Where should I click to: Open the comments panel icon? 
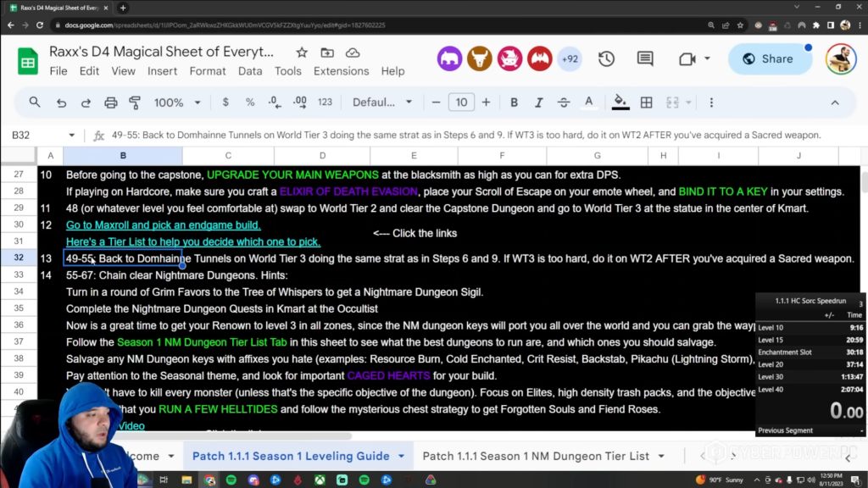(645, 58)
